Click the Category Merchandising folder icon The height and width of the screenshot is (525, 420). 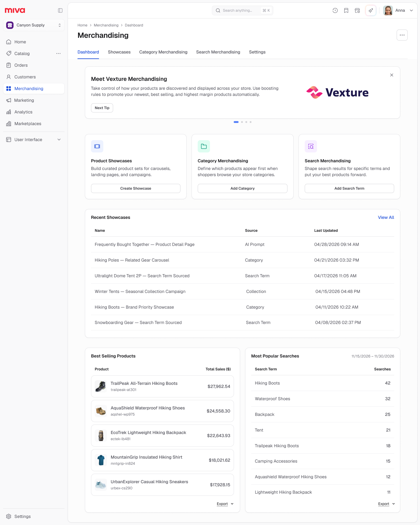(204, 146)
